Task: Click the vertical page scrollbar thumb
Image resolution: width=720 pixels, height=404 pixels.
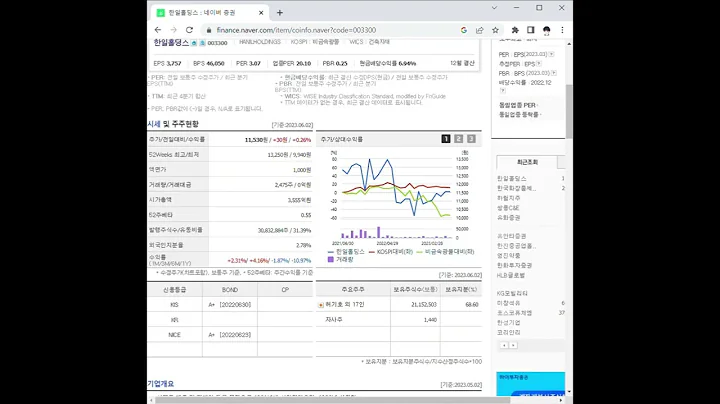Action: 569,111
